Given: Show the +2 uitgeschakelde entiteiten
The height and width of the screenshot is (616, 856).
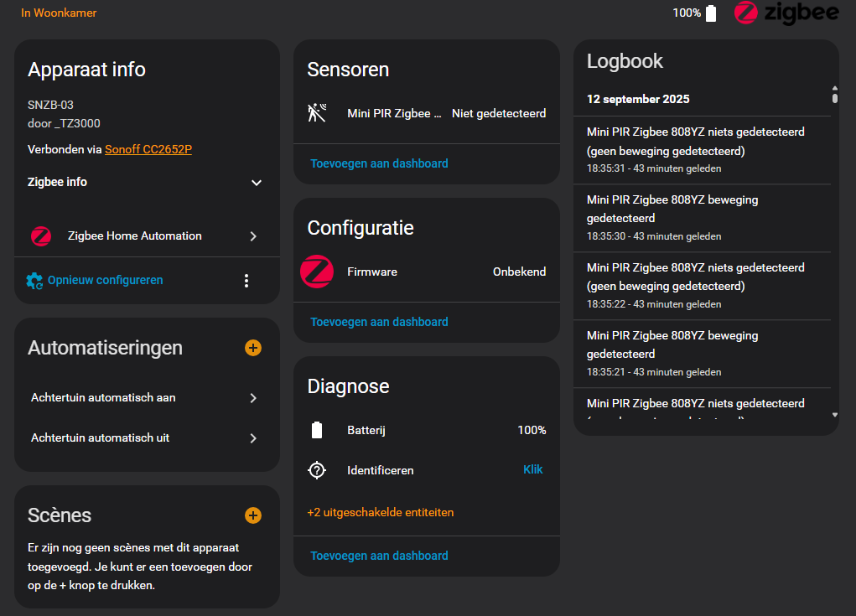Looking at the screenshot, I should coord(381,512).
